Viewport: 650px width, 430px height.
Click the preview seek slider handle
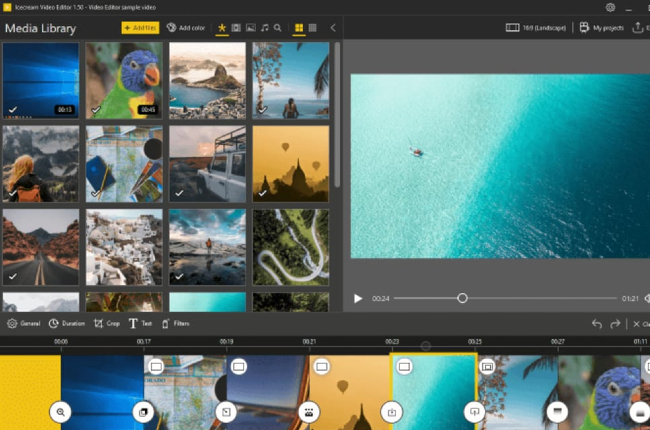tap(462, 298)
